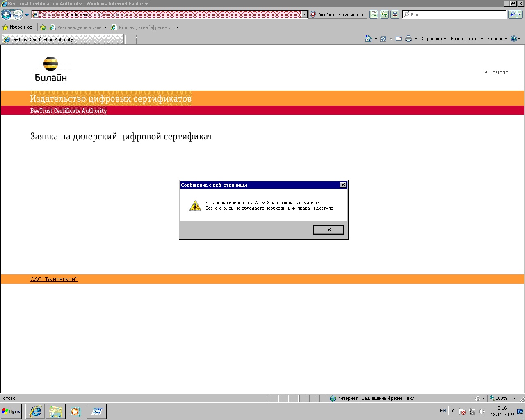Click the RSS feeds icon
The image size is (525, 420).
point(383,39)
